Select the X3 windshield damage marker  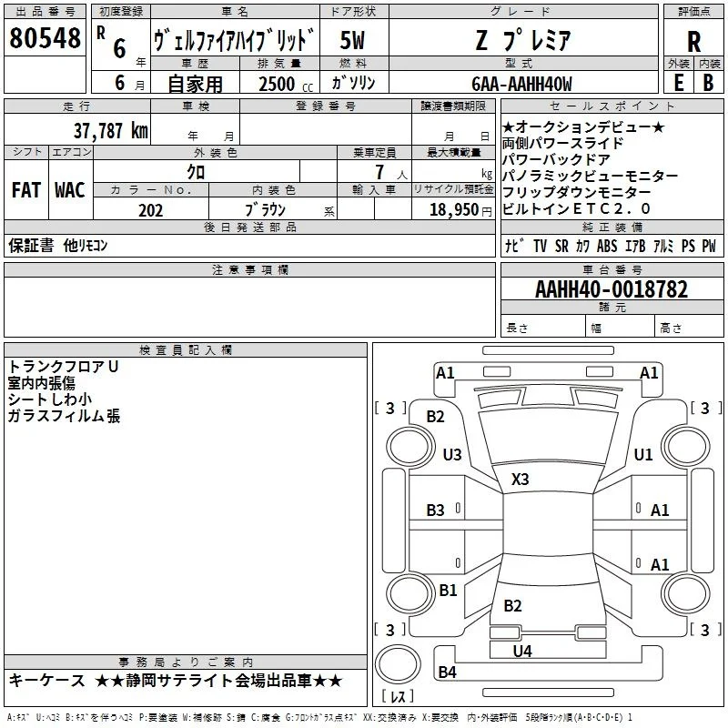[x=520, y=480]
